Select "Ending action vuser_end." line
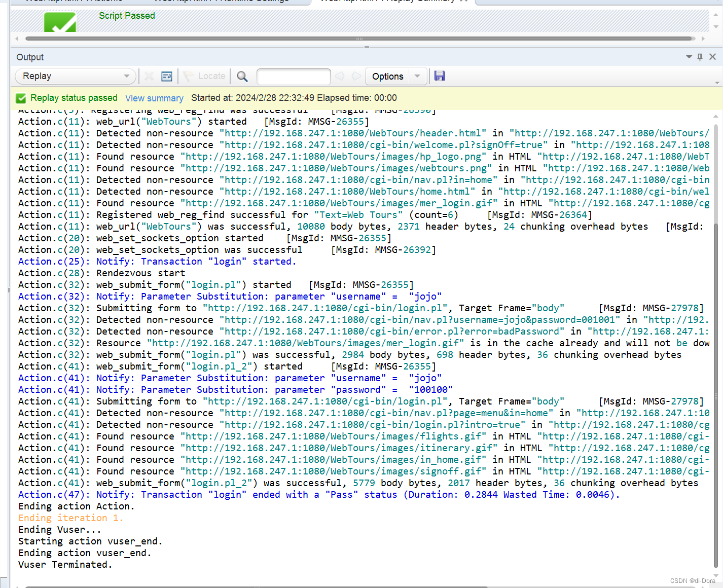Viewport: 723px width, 588px height. [x=85, y=553]
